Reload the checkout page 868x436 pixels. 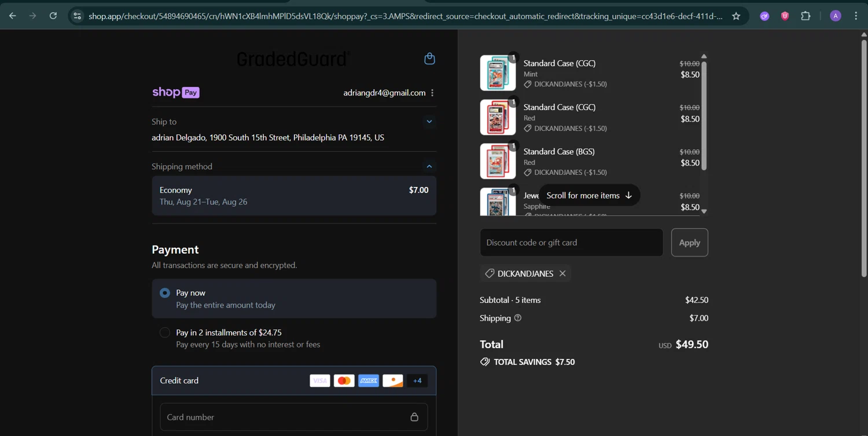pos(53,16)
